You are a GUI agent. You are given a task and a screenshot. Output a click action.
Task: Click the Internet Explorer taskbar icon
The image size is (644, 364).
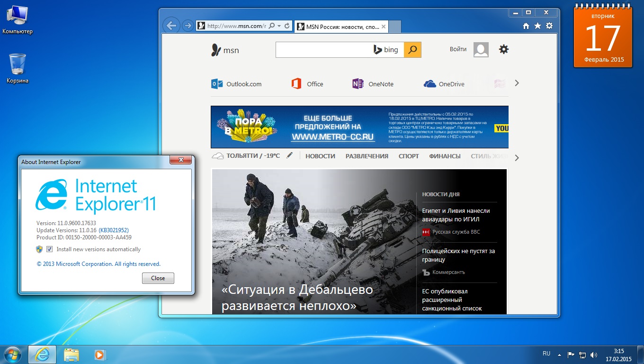tap(42, 355)
